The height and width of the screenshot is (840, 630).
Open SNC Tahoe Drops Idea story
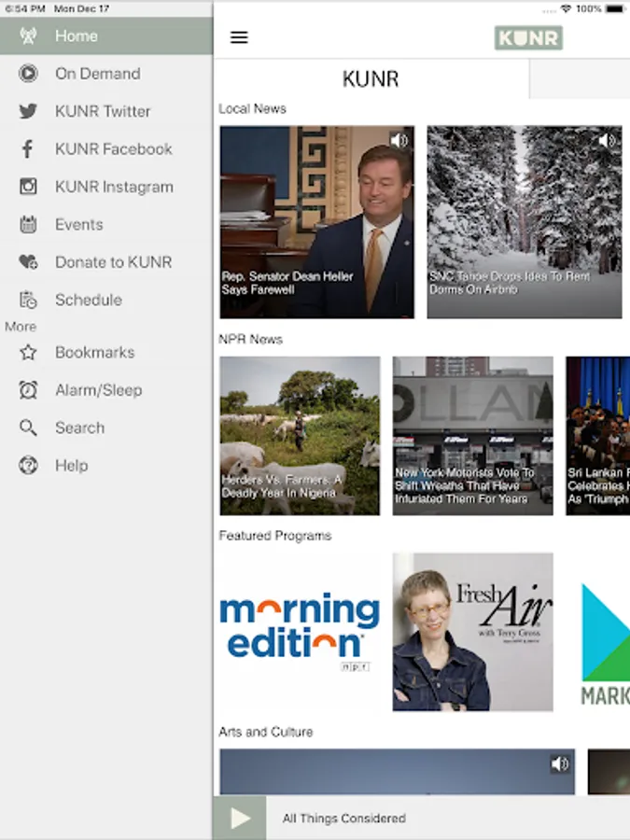(525, 222)
